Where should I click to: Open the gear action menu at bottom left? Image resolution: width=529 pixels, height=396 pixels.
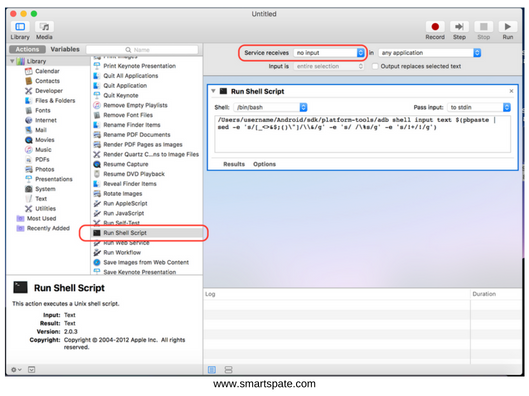pos(16,370)
